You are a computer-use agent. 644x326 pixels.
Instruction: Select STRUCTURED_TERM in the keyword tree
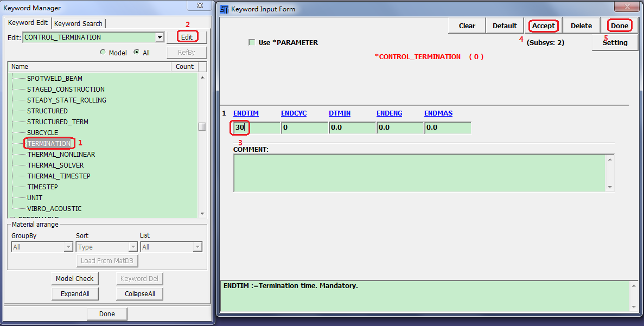click(58, 122)
